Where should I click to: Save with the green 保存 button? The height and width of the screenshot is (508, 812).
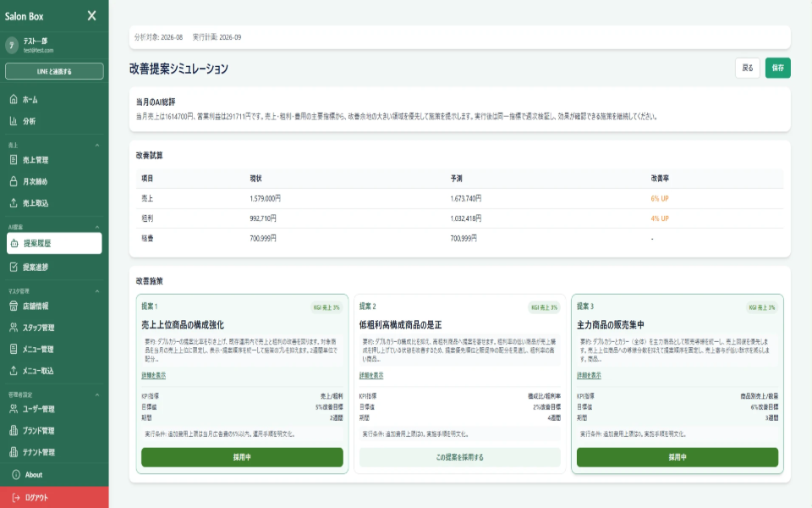[x=778, y=68]
